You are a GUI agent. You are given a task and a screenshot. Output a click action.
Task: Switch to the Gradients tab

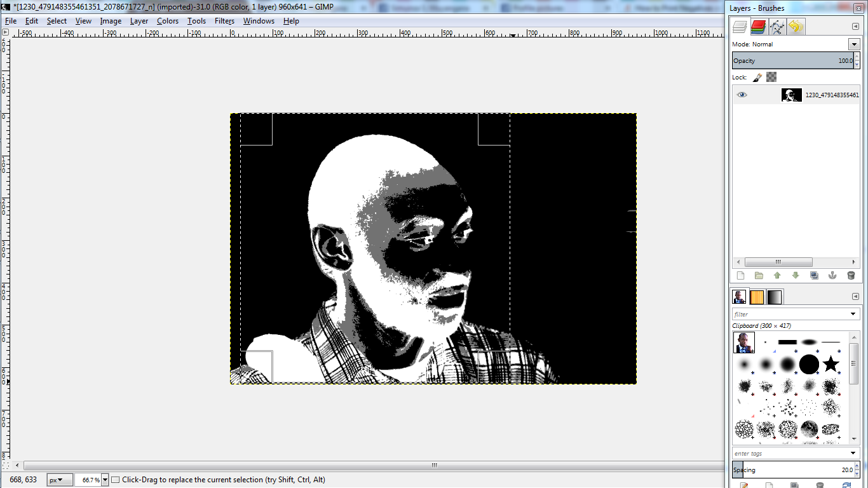click(775, 297)
